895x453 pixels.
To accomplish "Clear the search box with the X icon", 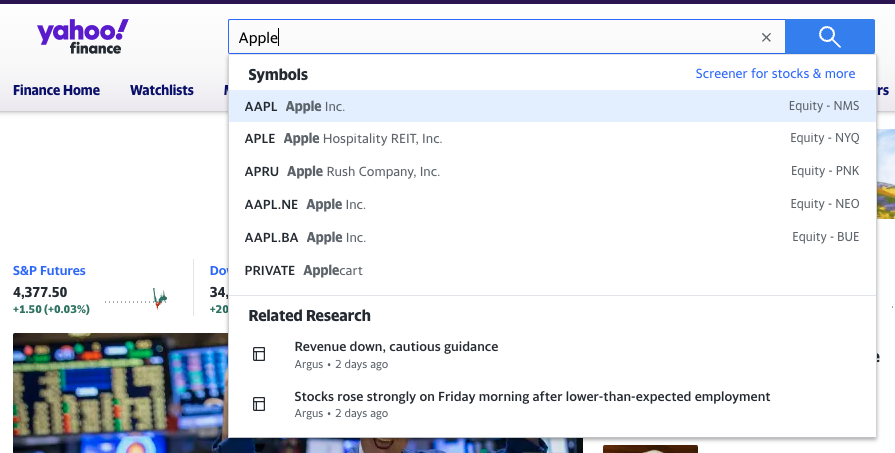I will point(766,38).
